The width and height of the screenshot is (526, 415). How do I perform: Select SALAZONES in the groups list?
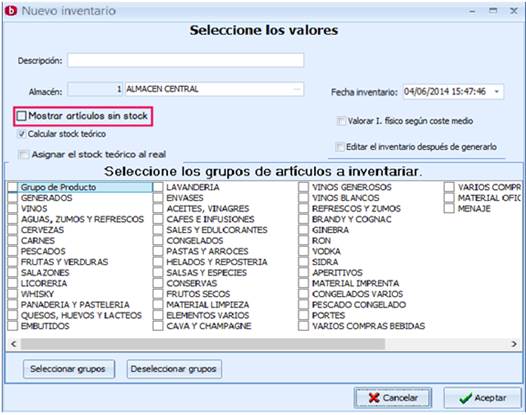[x=45, y=272]
